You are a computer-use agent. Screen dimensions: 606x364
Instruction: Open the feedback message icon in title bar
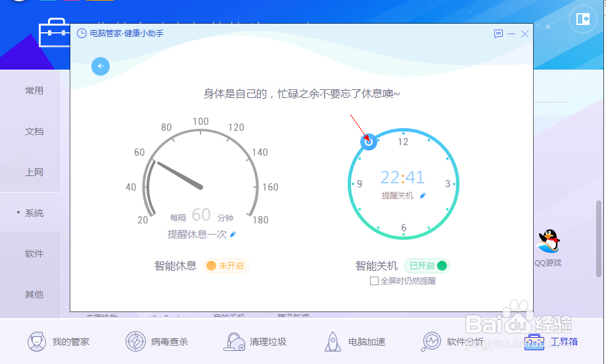[498, 34]
